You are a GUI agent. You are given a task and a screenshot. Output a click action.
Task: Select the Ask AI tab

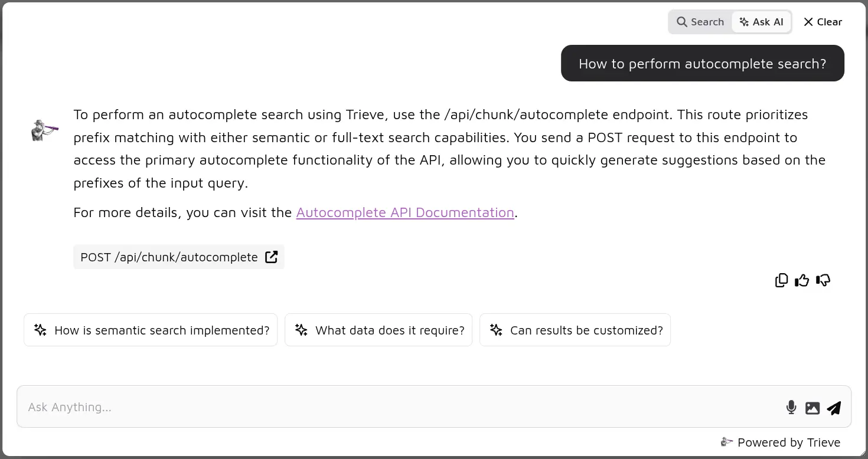pos(761,22)
